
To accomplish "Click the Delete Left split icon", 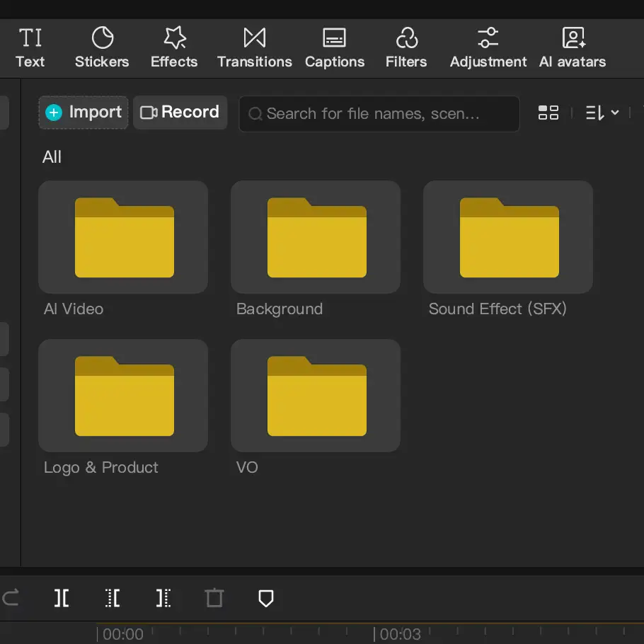I will tap(112, 598).
